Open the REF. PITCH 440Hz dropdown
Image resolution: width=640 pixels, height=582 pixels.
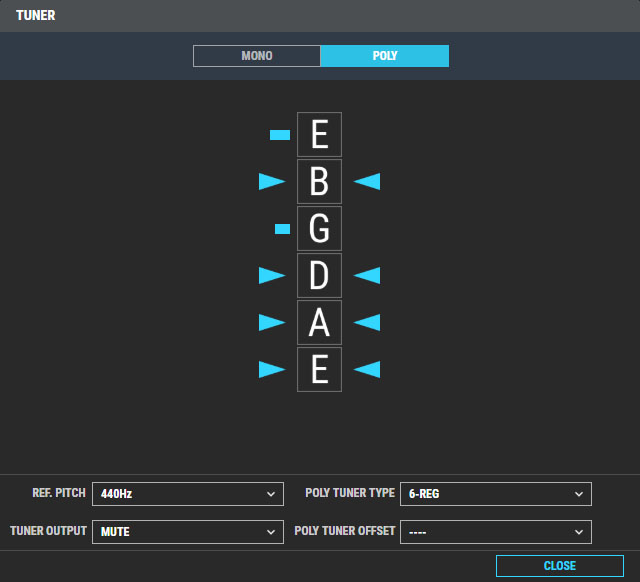click(188, 494)
